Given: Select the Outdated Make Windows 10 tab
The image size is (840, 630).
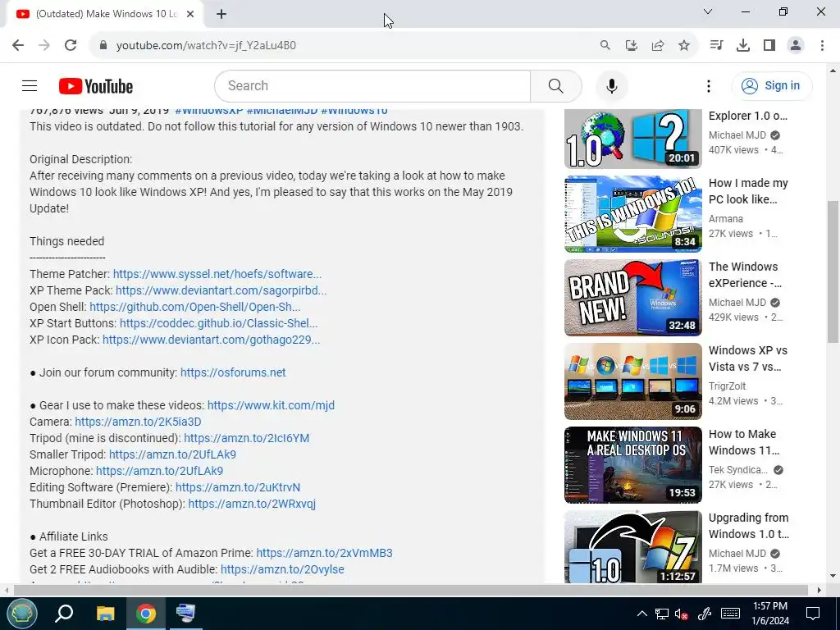Looking at the screenshot, I should coord(106,14).
